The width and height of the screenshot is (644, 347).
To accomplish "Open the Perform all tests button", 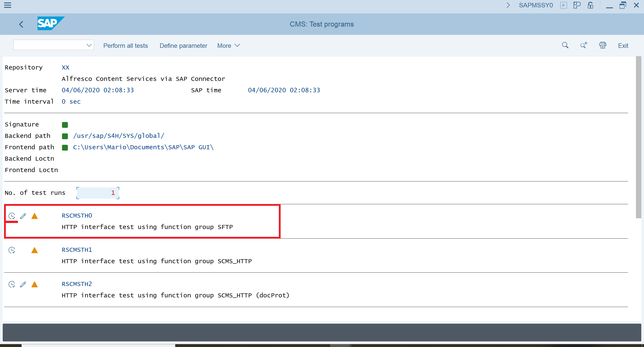I will pyautogui.click(x=125, y=45).
